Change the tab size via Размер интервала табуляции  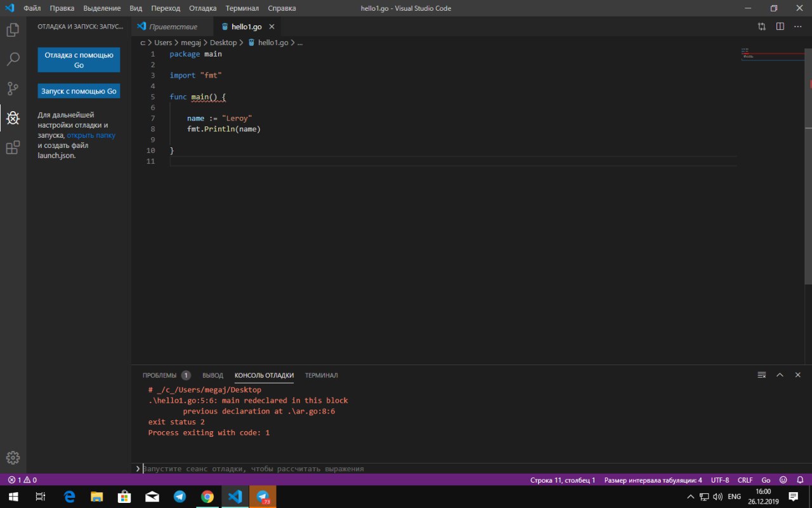point(653,480)
